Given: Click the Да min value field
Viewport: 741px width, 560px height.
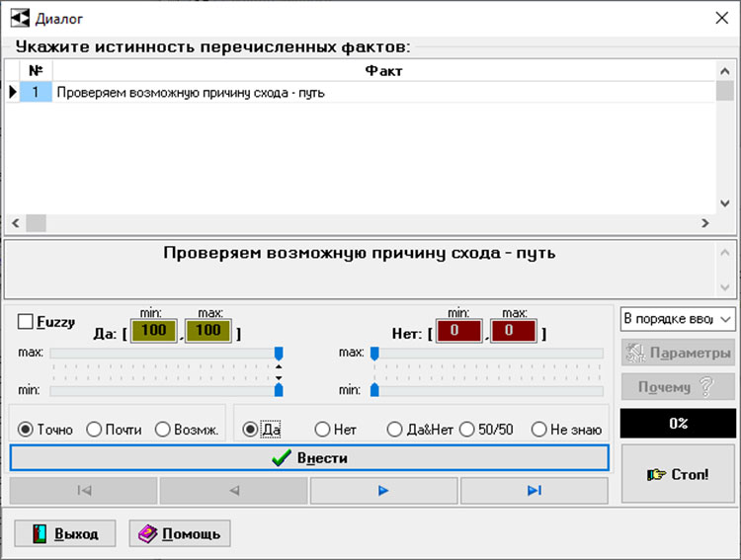Looking at the screenshot, I should pos(154,331).
